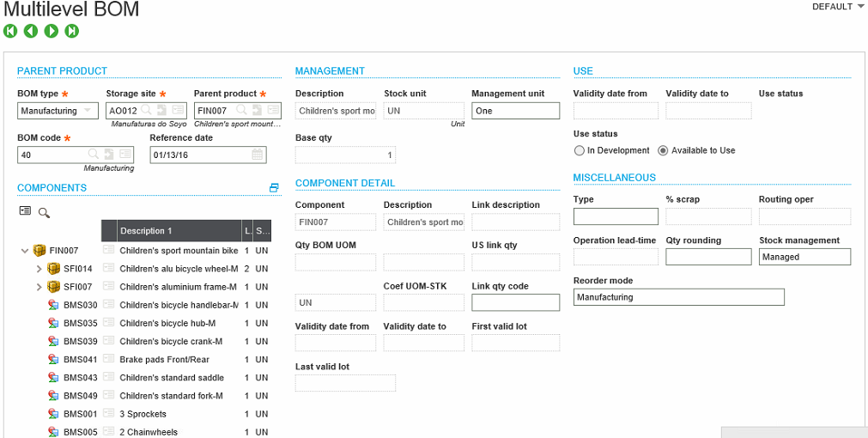
Task: Click 'Children's alu bicycle wheel-M' description
Action: click(179, 269)
